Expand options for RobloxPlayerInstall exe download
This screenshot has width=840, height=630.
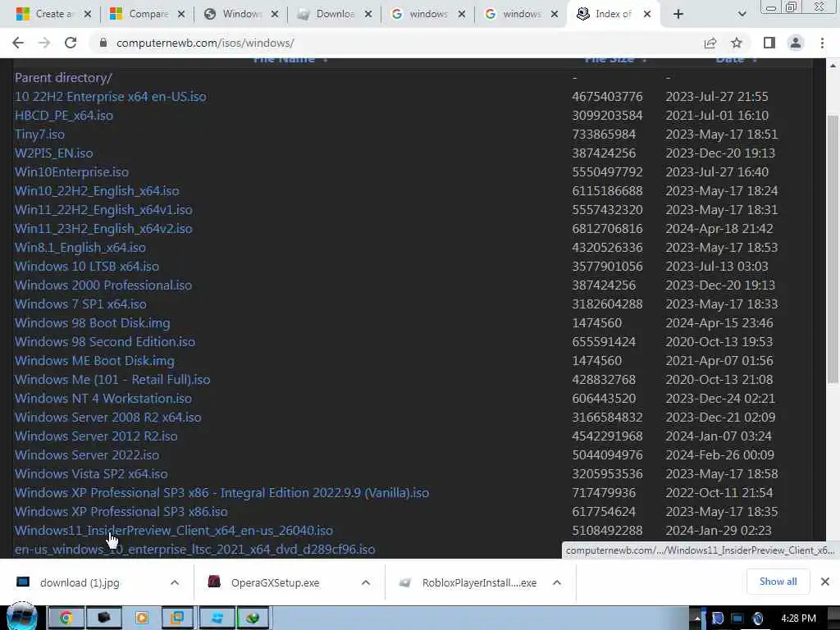557,582
